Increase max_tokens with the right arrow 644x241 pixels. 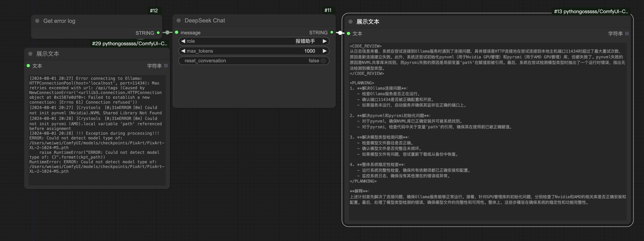click(x=324, y=51)
